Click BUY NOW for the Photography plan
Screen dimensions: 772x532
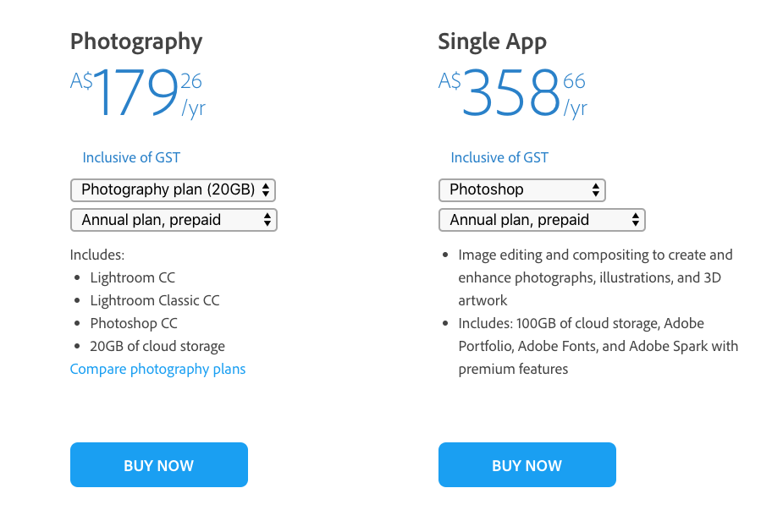[x=159, y=464]
